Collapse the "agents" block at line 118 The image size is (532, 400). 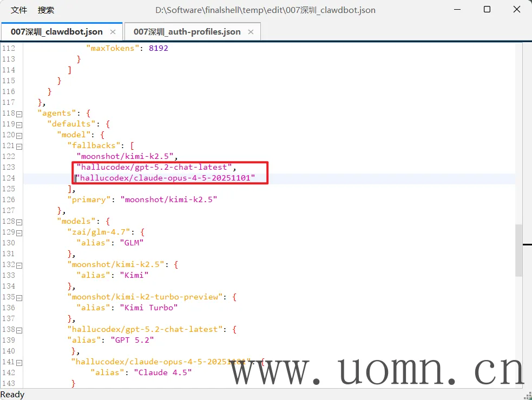[19, 114]
